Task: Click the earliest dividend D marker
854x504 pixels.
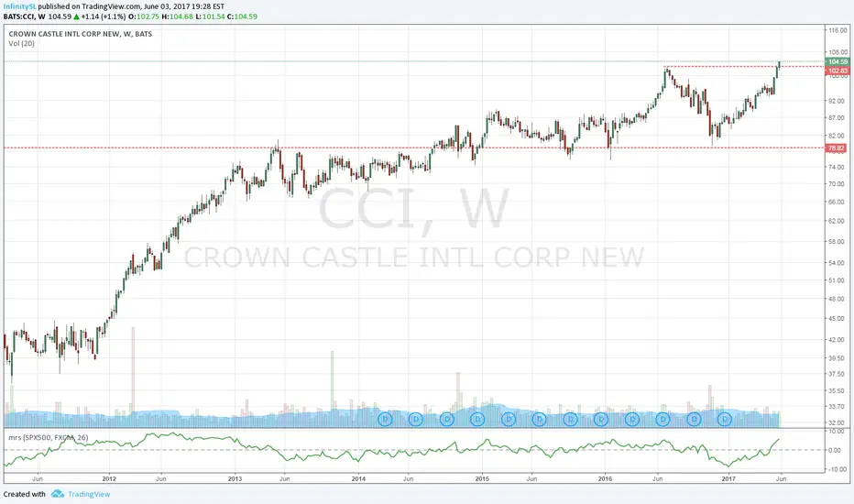Action: (385, 419)
